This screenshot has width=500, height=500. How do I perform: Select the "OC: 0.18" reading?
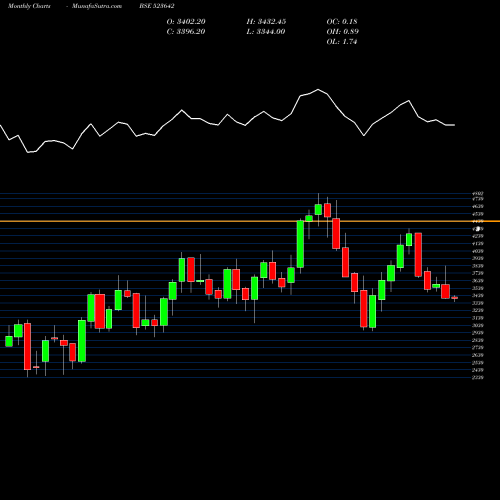point(342,22)
